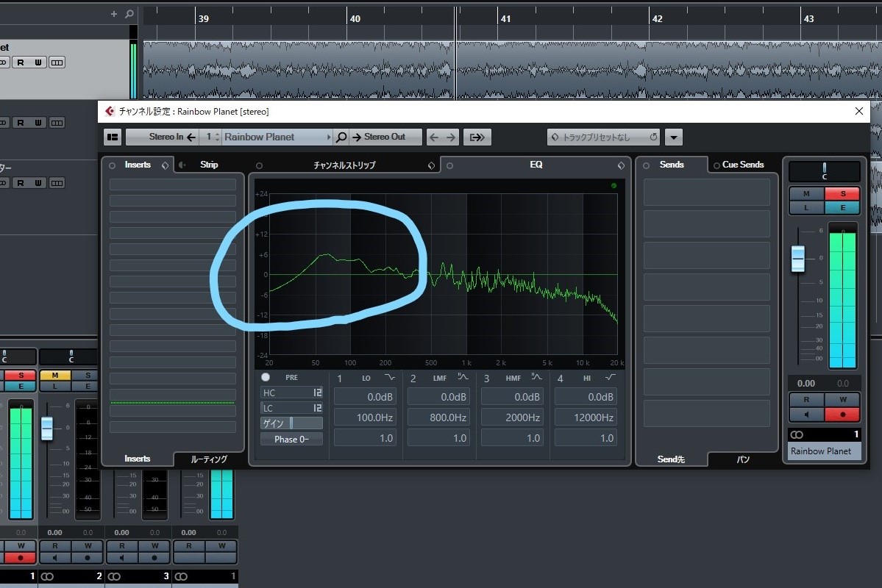This screenshot has height=588, width=882.
Task: Click bar 41 marker on timeline ruler
Action: 505,18
